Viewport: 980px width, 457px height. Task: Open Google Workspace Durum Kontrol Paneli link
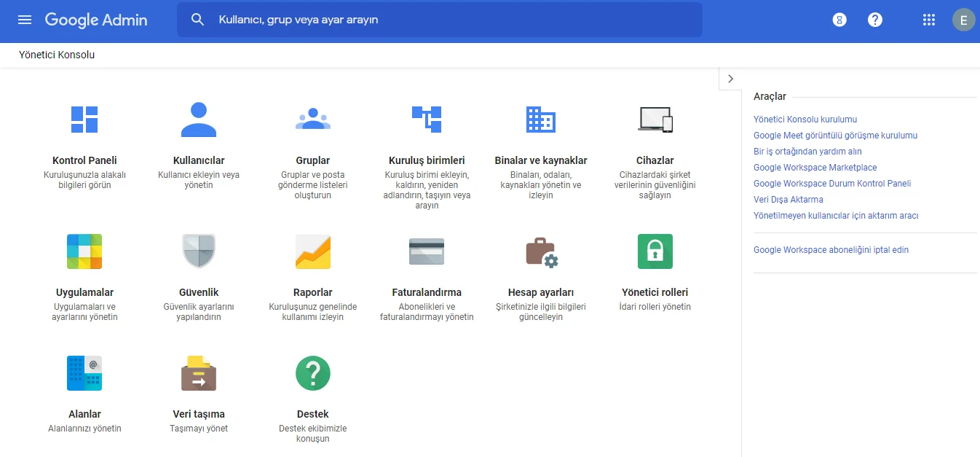(832, 183)
